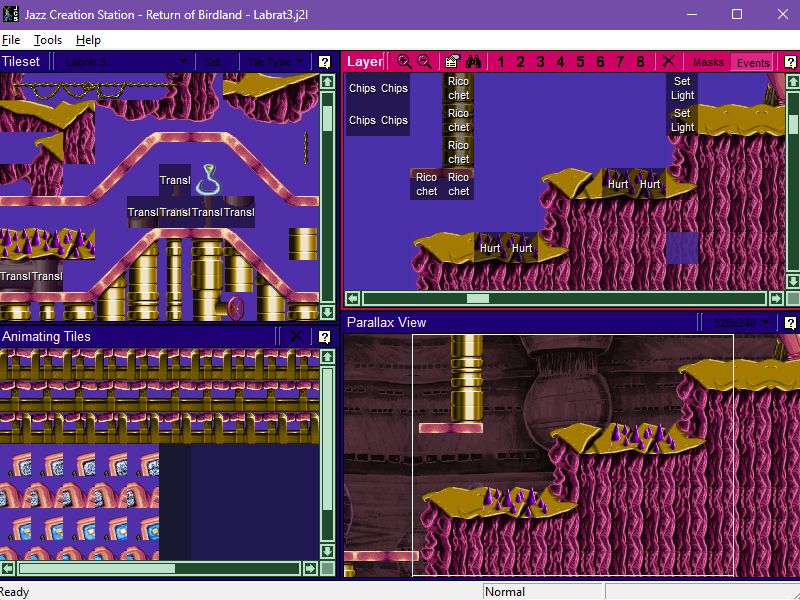
Task: Click Animating Tiles left scroll arrow
Action: 8,568
